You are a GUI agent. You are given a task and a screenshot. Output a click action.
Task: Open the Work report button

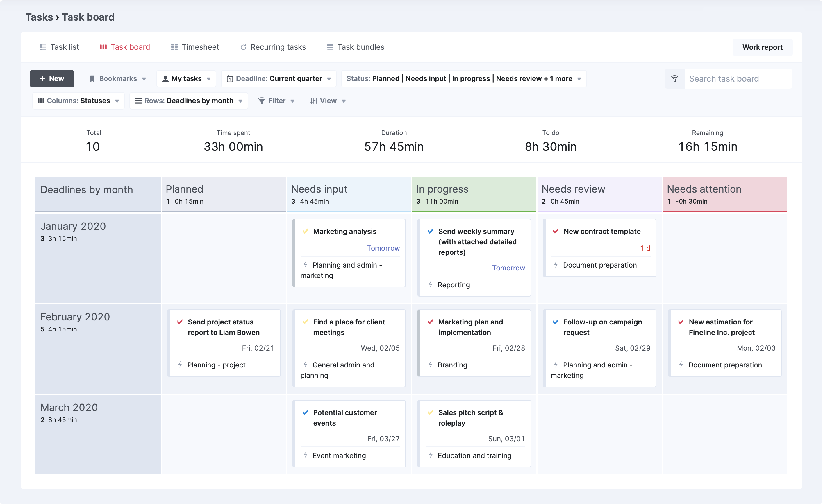tap(762, 47)
